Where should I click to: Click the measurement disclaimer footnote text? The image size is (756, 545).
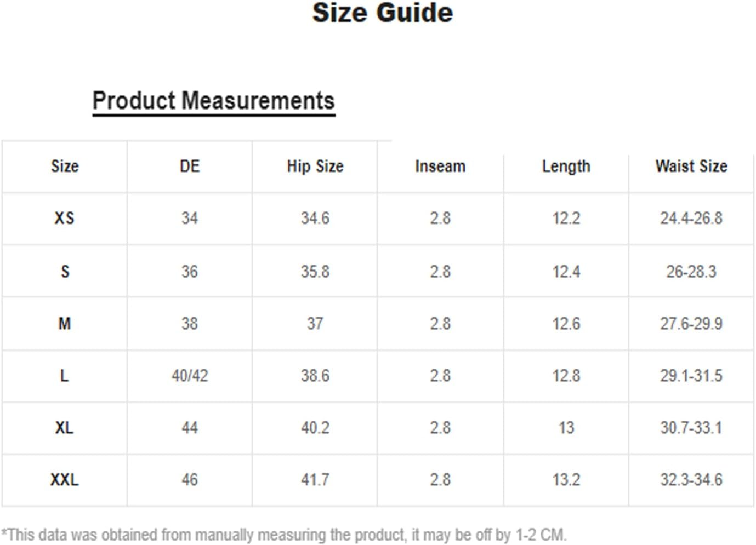pos(284,535)
